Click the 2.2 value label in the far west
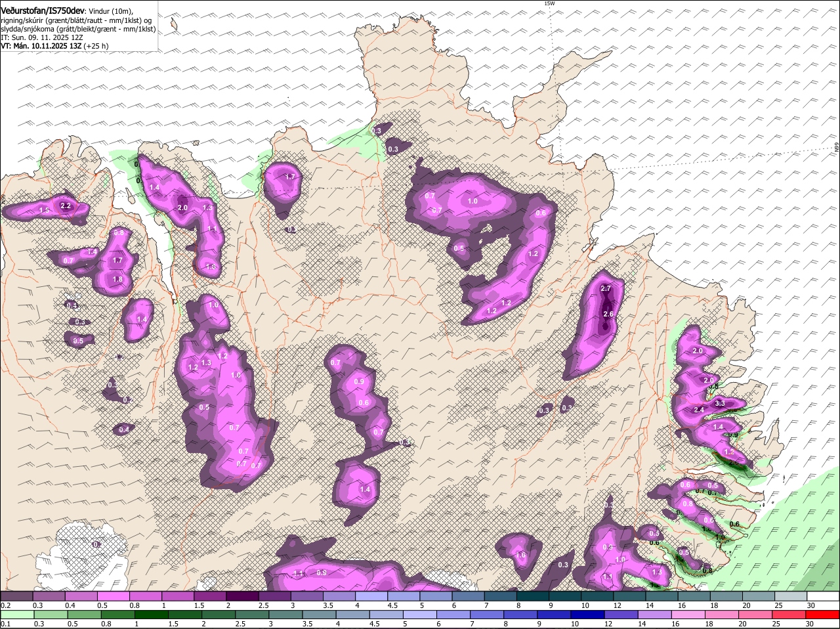Screen dimensions: 840x629 pos(66,206)
